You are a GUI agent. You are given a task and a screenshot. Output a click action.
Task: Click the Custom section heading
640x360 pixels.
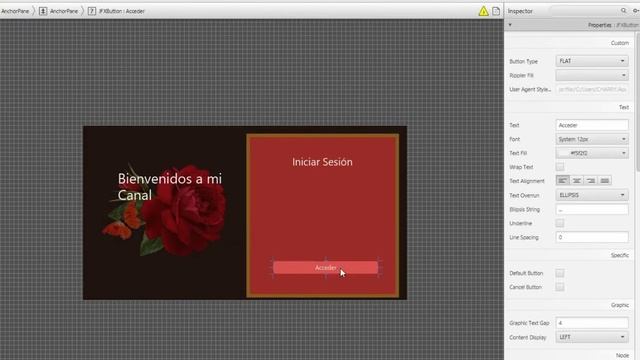(620, 43)
